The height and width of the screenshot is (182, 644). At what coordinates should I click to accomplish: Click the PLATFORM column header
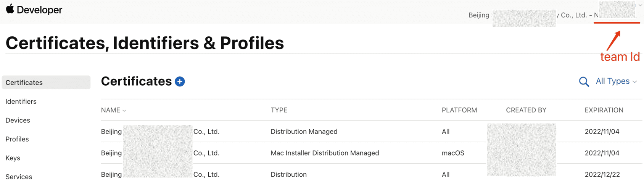pyautogui.click(x=459, y=110)
